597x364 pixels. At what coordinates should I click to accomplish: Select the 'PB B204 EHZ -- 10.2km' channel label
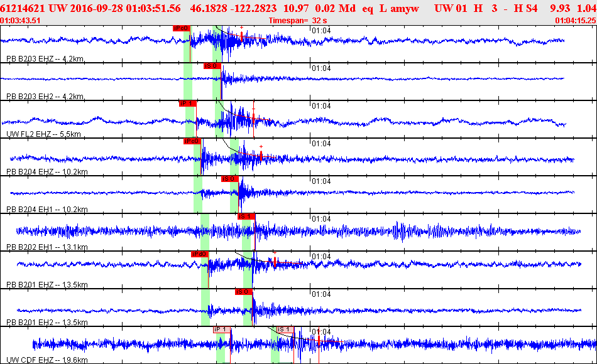pyautogui.click(x=47, y=171)
